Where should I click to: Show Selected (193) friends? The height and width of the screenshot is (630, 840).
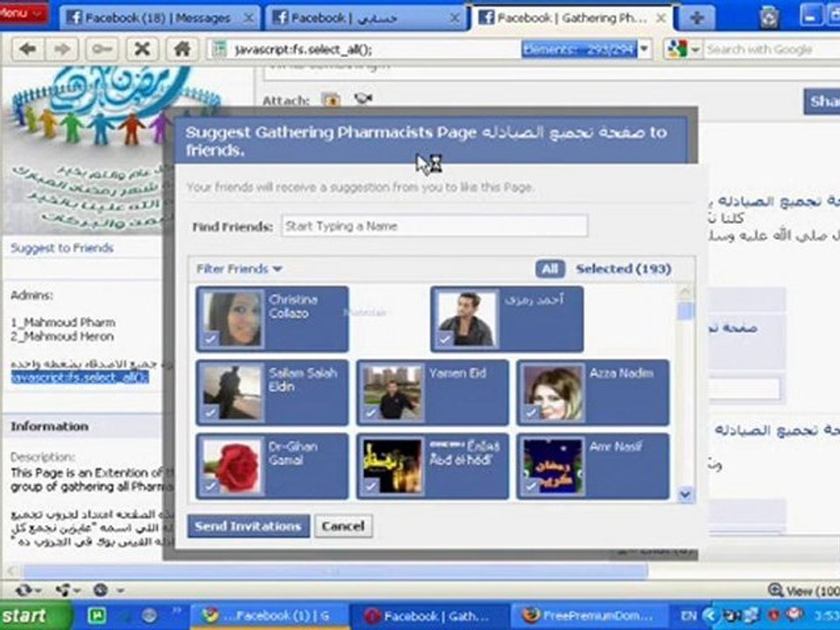(624, 269)
